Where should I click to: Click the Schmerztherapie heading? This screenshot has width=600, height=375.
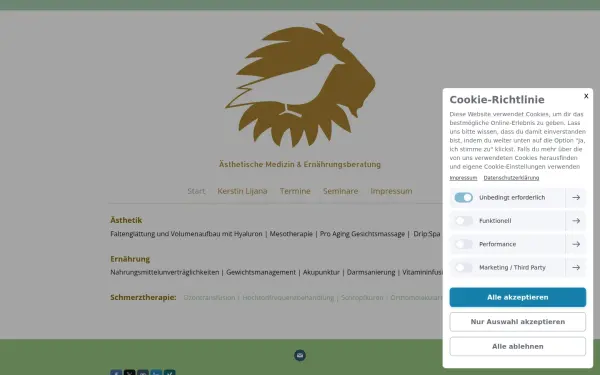[x=143, y=297]
